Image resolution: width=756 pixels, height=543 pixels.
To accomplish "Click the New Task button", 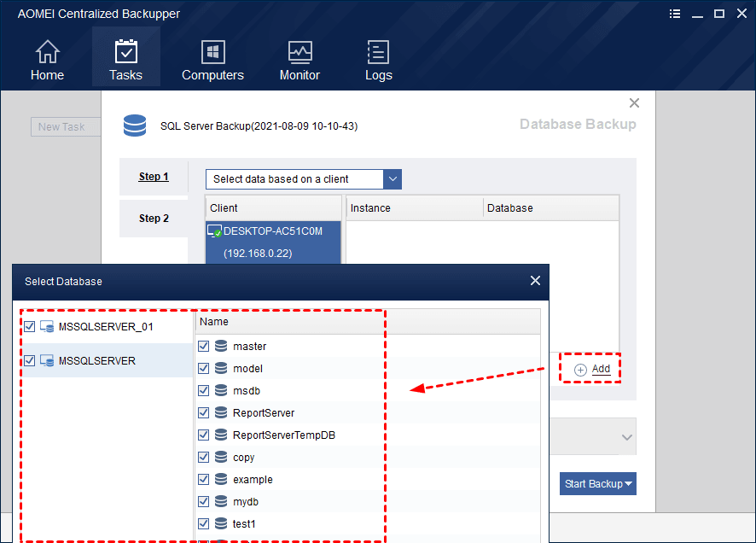I will click(66, 127).
